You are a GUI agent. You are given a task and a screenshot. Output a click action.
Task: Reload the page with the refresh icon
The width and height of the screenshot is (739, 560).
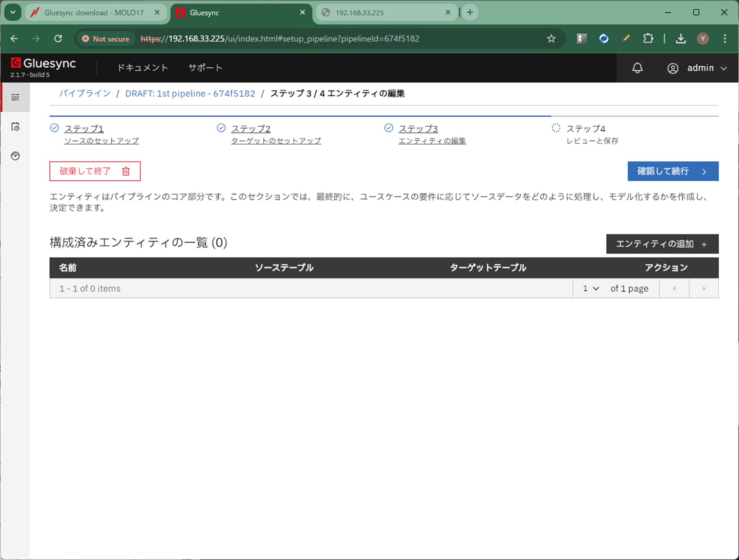[x=58, y=39]
